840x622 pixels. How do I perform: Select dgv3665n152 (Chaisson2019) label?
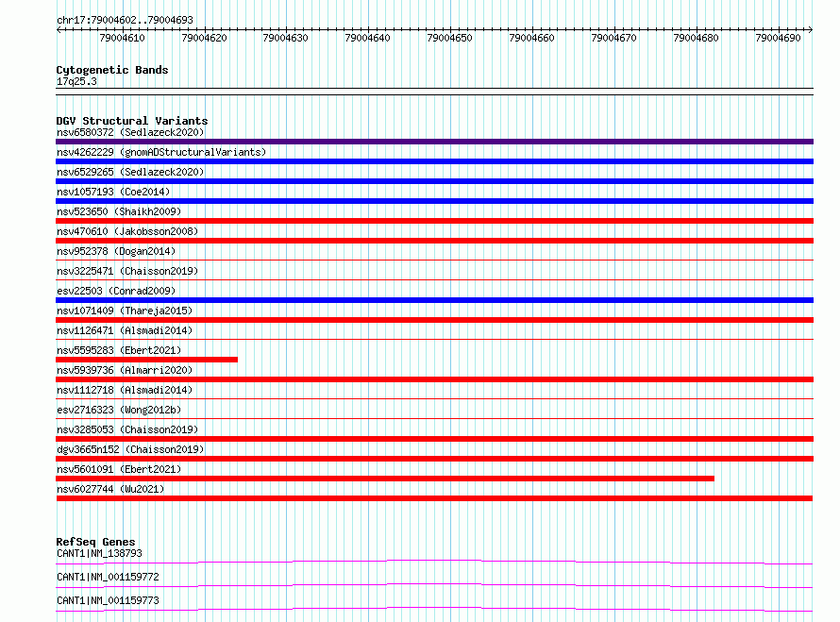click(x=130, y=449)
